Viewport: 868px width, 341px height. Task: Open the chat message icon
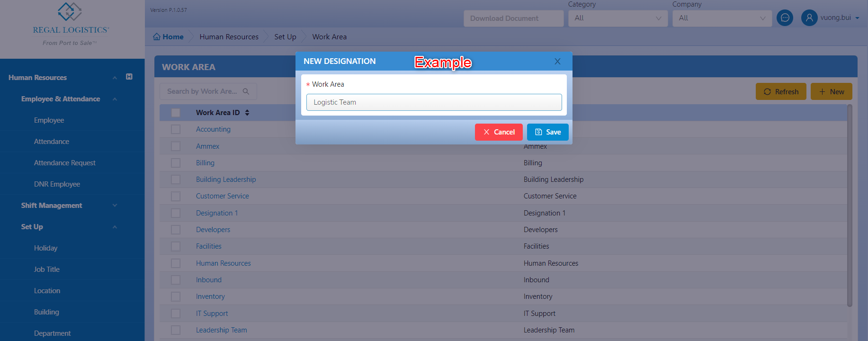785,18
